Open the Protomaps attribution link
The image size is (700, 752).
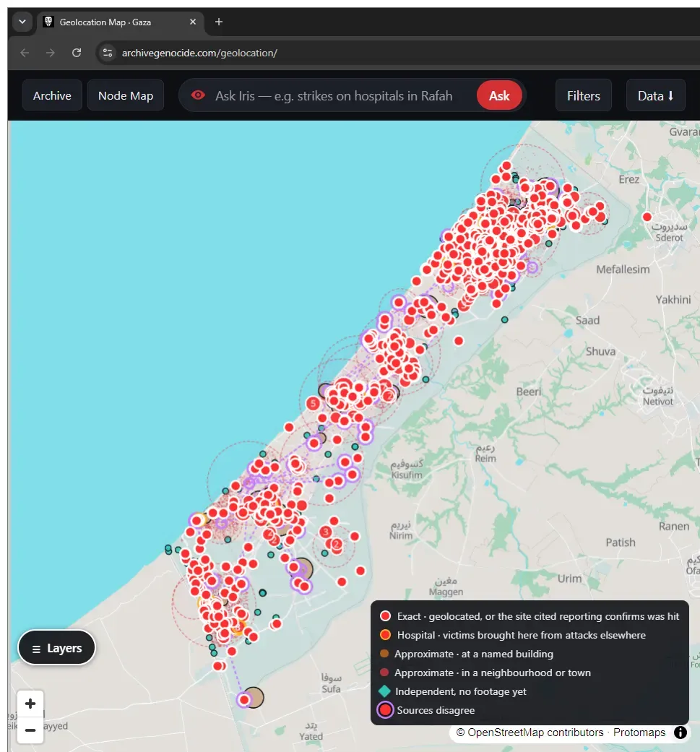tap(639, 732)
